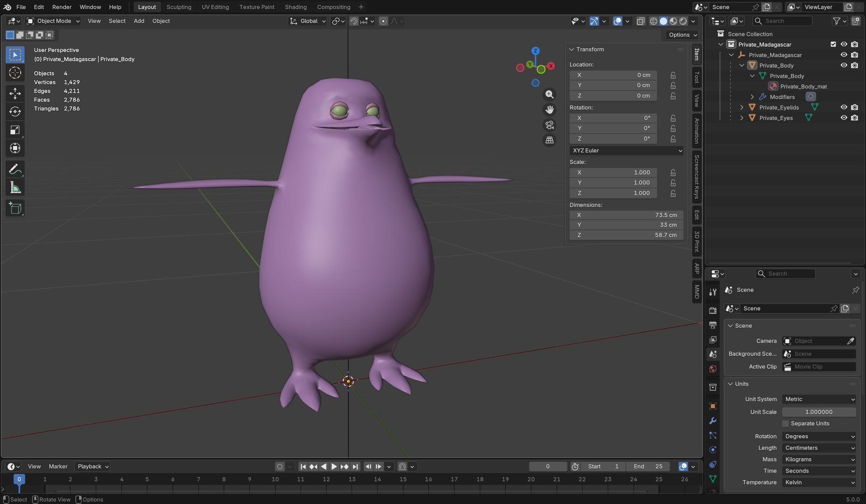Hide Private_Body in viewport
The image size is (866, 504).
(x=844, y=65)
